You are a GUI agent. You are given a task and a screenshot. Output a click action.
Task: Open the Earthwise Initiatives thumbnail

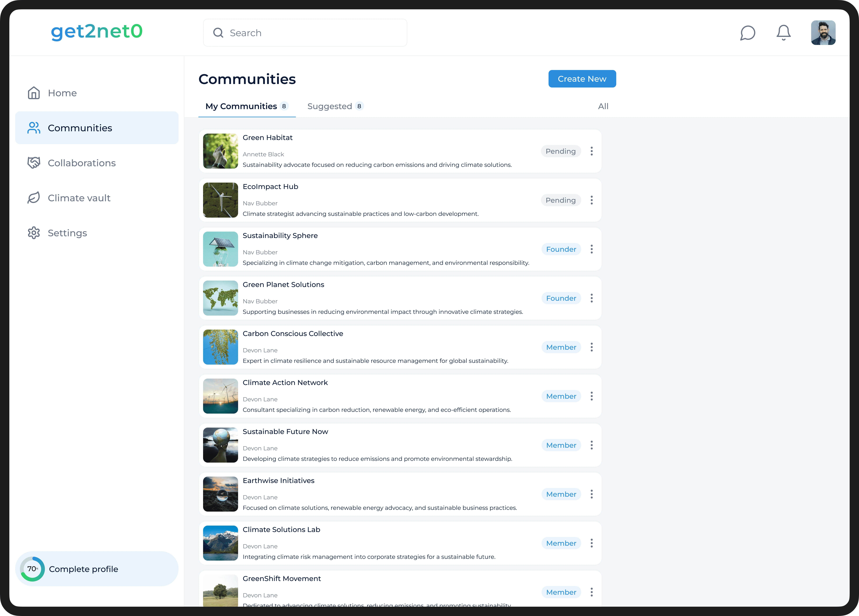coord(220,494)
